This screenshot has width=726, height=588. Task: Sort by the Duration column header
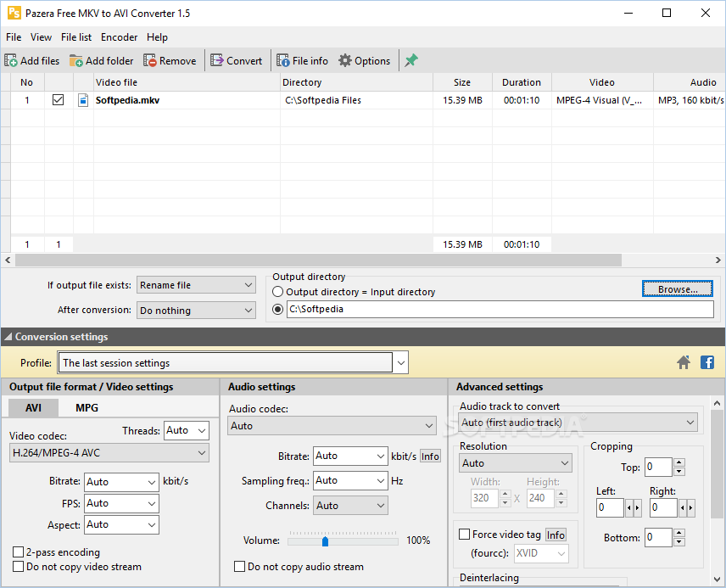tap(522, 82)
